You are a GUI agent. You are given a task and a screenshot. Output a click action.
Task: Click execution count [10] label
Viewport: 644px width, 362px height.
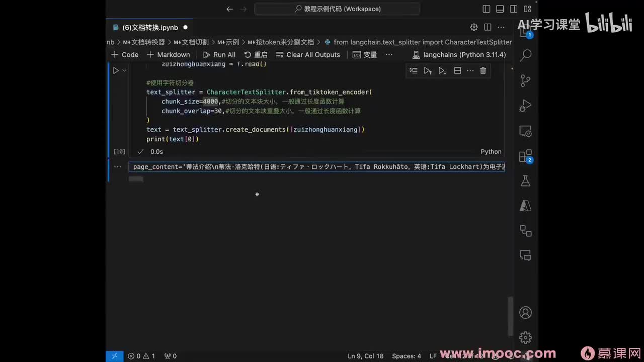pos(119,151)
